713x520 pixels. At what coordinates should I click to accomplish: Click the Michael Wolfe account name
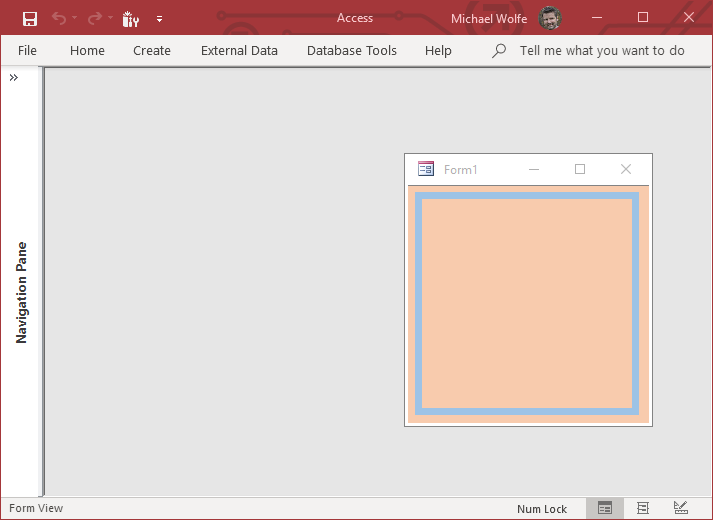[x=489, y=19]
